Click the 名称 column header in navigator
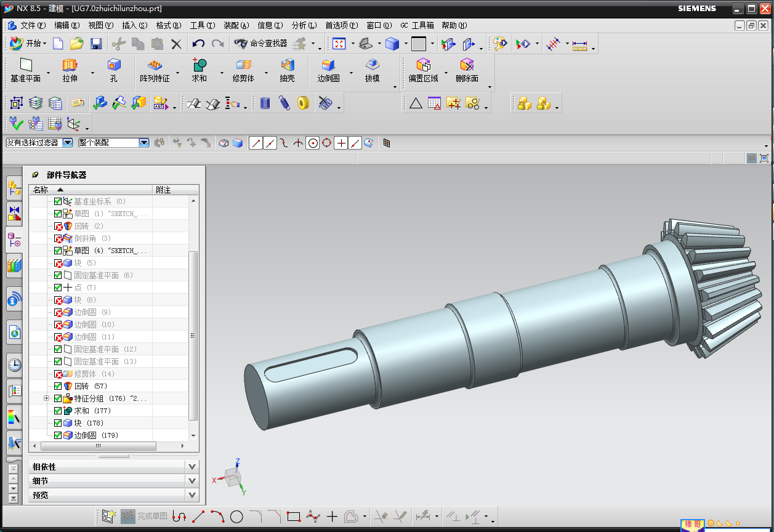 tap(41, 190)
